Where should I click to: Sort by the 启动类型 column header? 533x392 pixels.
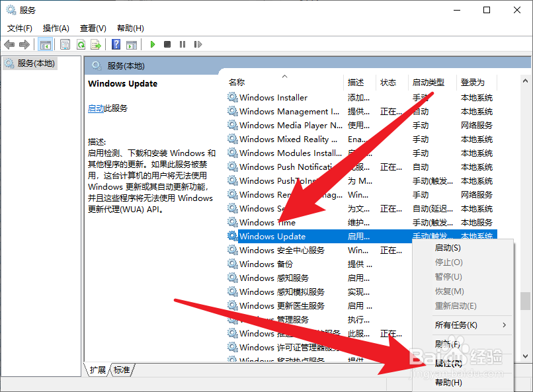[432, 82]
